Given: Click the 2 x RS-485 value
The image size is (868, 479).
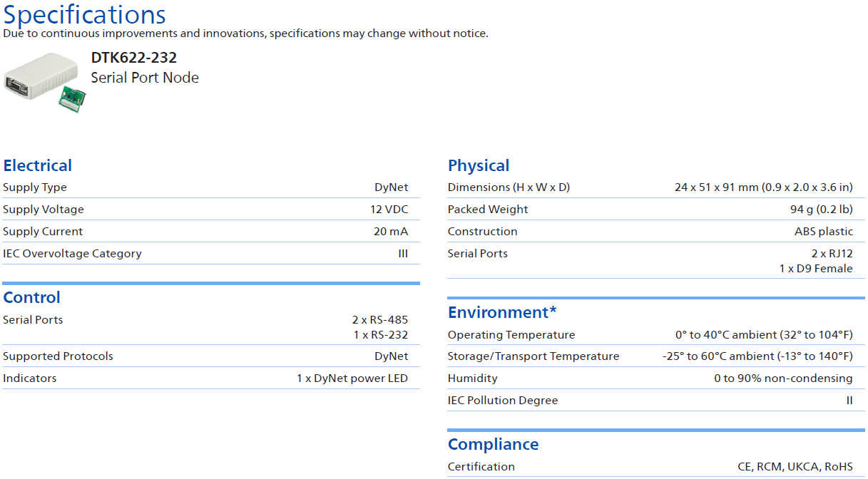Looking at the screenshot, I should 379,320.
